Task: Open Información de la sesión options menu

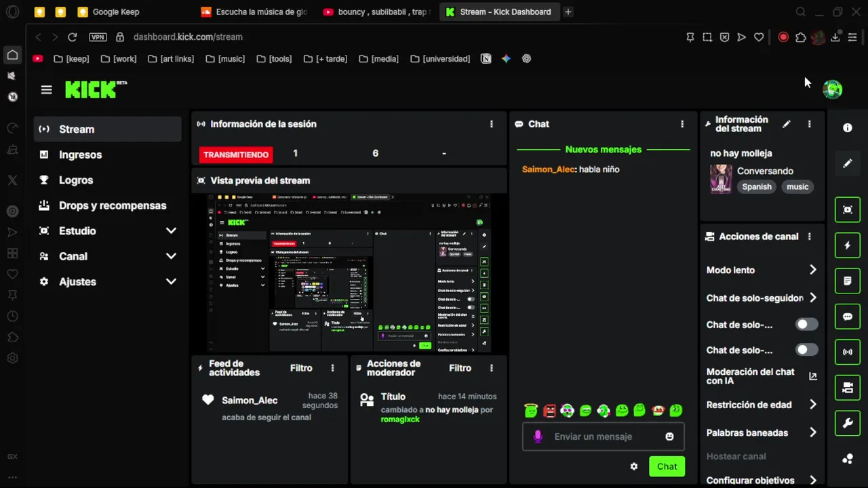Action: click(x=492, y=124)
